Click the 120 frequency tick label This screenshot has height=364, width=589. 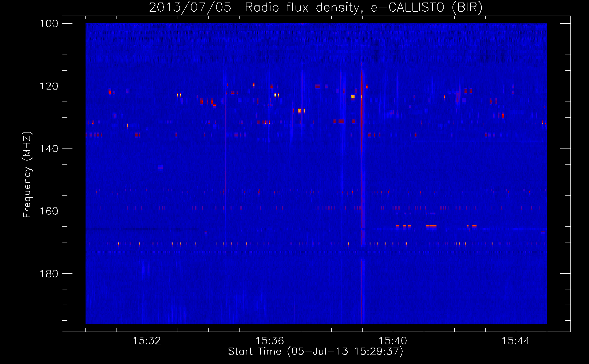pyautogui.click(x=49, y=86)
